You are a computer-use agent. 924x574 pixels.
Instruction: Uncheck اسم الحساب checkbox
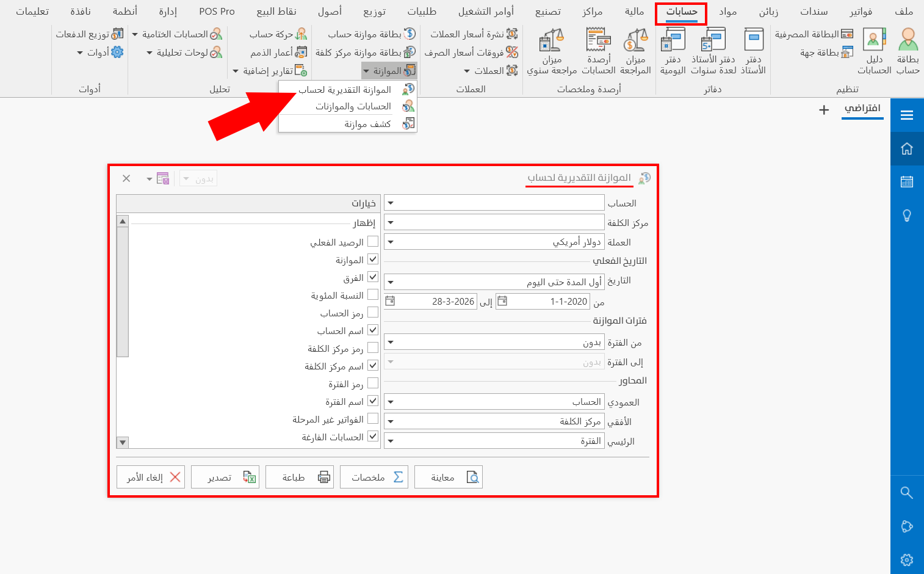pyautogui.click(x=373, y=330)
